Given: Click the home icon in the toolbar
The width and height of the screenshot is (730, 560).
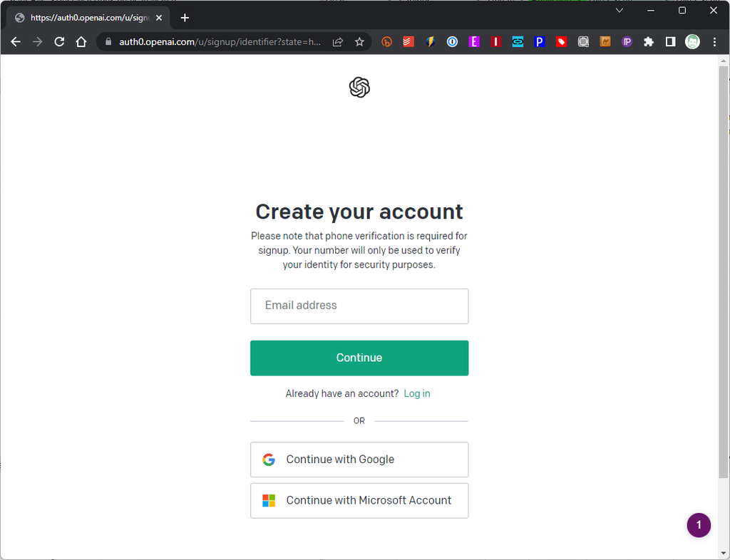Looking at the screenshot, I should (81, 41).
